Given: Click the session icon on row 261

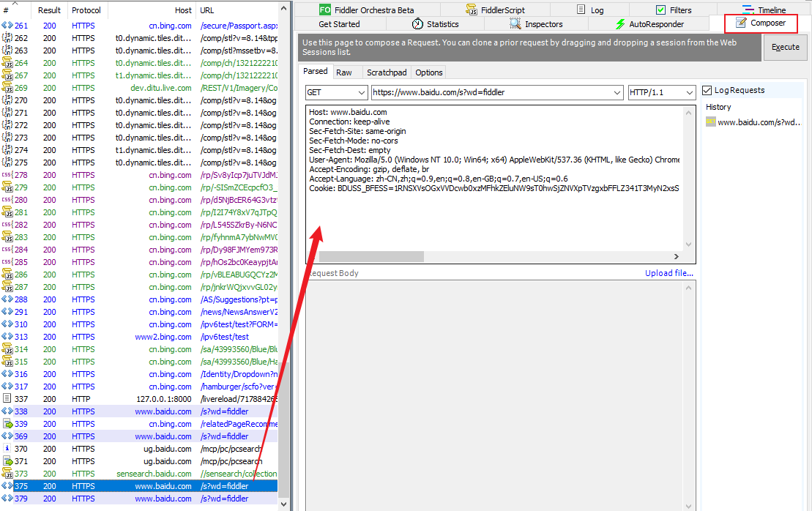Looking at the screenshot, I should 7,26.
